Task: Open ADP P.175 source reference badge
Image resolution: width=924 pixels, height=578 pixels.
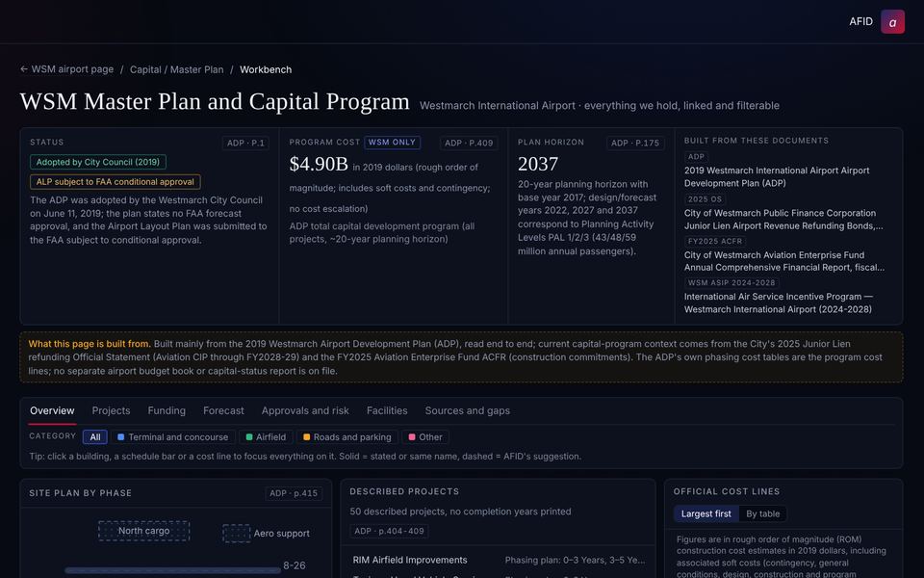Action: point(635,143)
